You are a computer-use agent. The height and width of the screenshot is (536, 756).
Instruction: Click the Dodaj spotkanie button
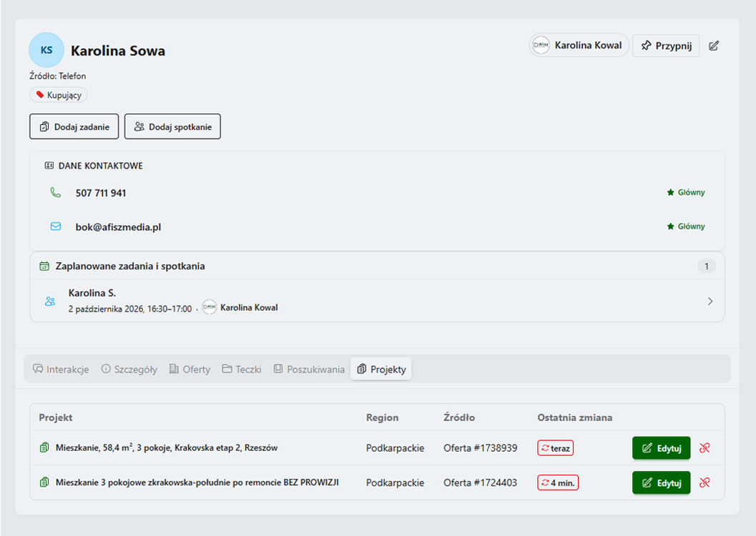[172, 126]
